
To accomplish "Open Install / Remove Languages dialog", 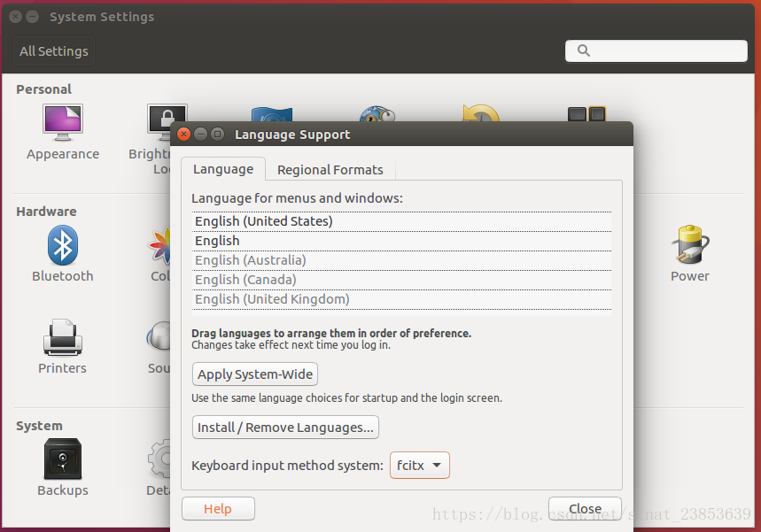I will pyautogui.click(x=285, y=428).
